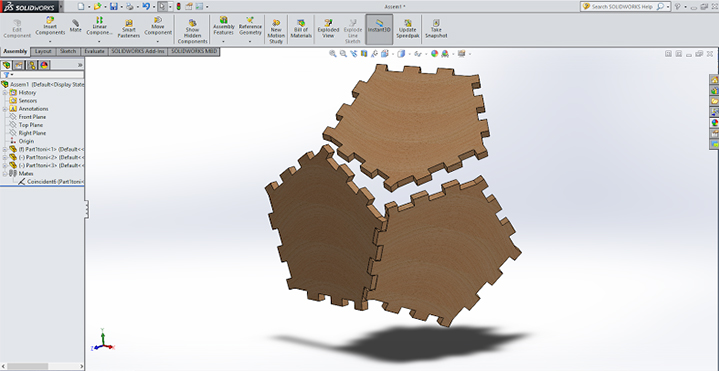Expand the Part1toni<1> component node

pyautogui.click(x=5, y=150)
